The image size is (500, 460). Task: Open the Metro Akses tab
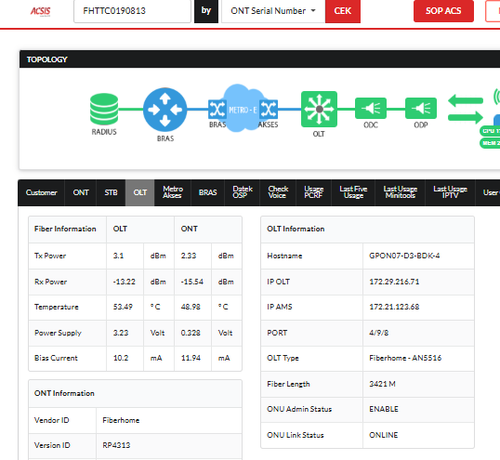173,193
